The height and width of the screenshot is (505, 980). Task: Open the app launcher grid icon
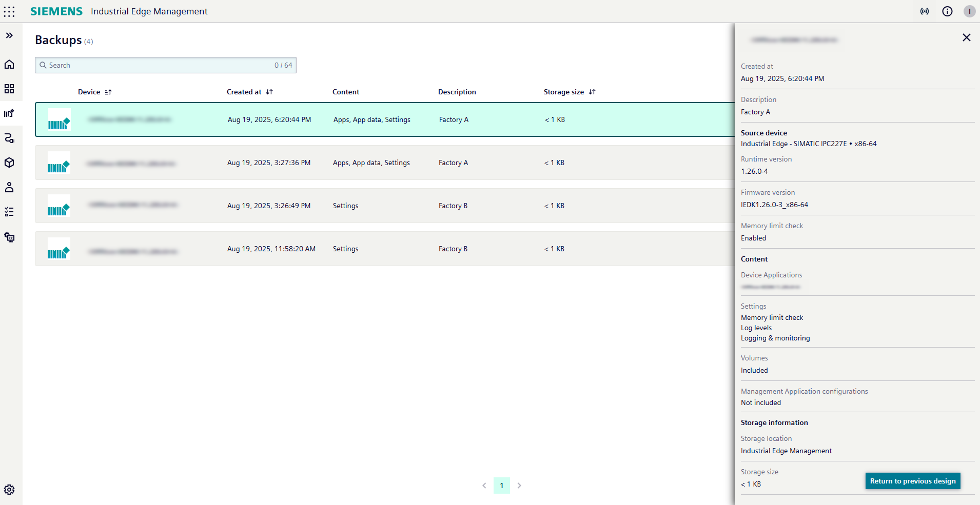point(9,11)
